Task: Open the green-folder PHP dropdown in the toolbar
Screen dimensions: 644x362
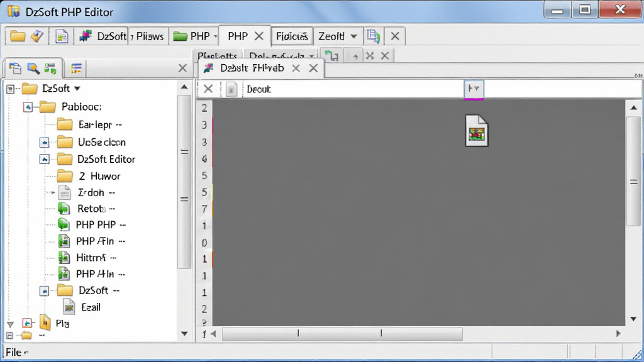Action: [x=195, y=36]
